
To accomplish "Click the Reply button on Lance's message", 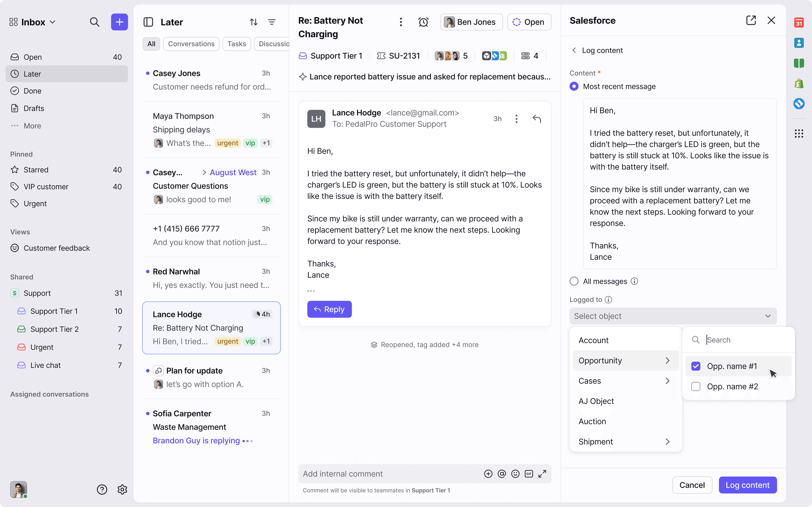I will coord(329,309).
